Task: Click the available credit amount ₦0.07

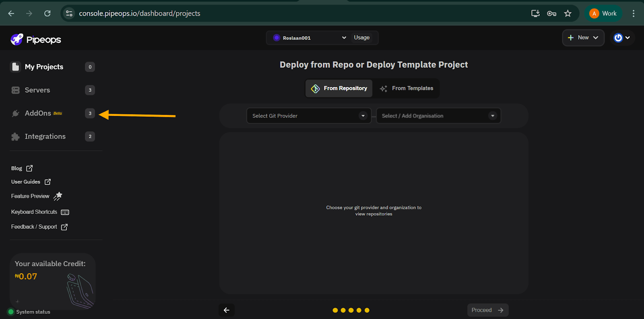Action: (x=26, y=277)
